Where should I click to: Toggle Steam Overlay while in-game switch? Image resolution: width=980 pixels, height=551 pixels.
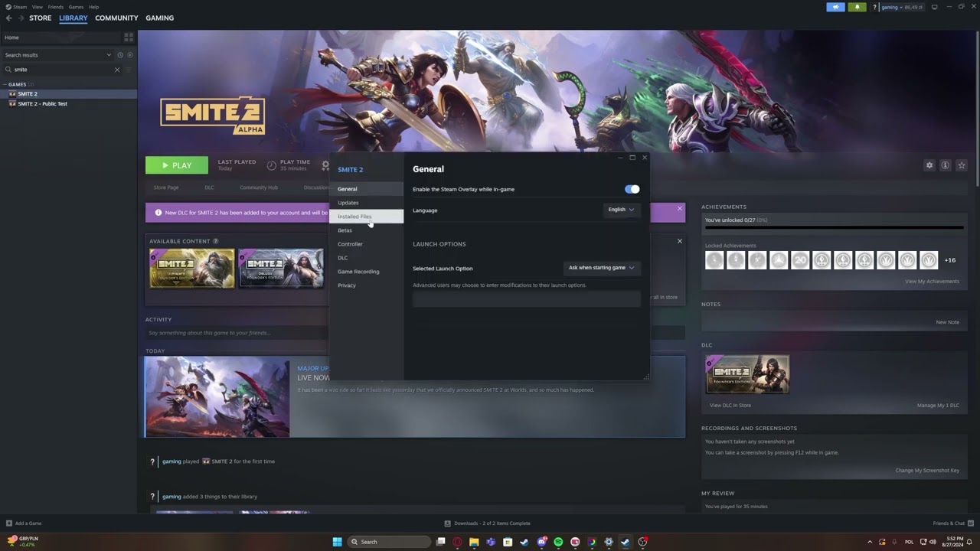tap(632, 189)
